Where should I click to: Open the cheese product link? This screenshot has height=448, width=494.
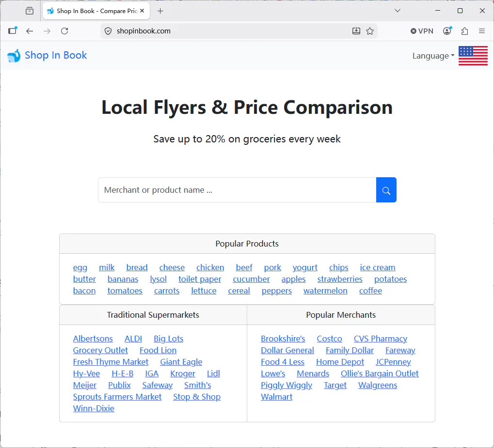[x=172, y=267]
